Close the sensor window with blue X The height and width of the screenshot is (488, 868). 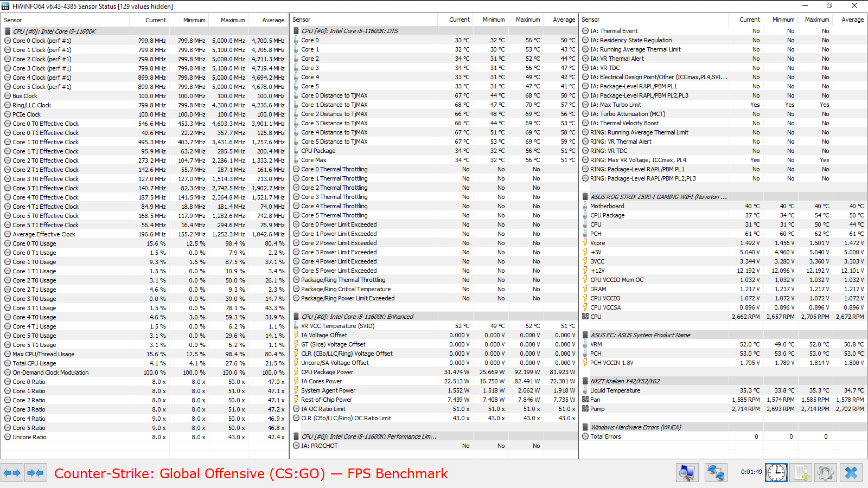coord(851,473)
